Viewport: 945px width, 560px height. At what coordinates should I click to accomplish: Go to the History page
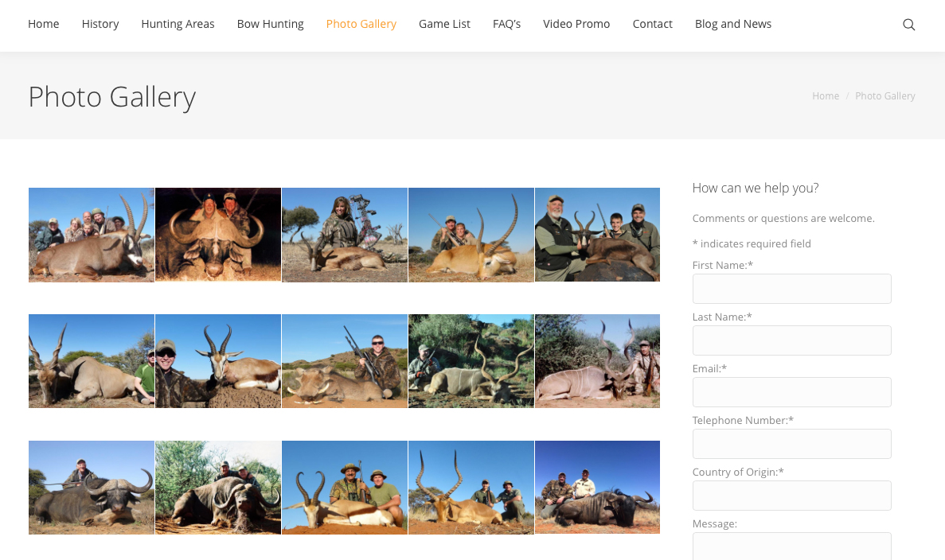click(100, 24)
